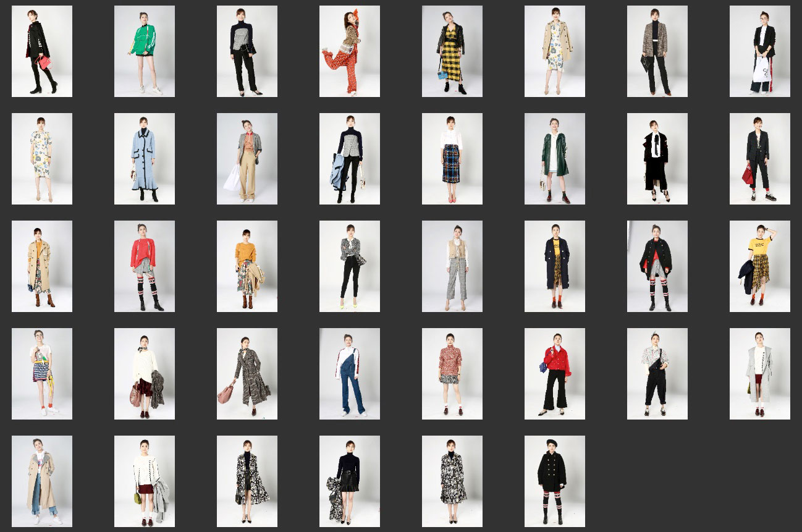Screen dimensions: 802x532
Task: Open the yellow t-shirt hand-on-head photo
Action: coord(759,266)
